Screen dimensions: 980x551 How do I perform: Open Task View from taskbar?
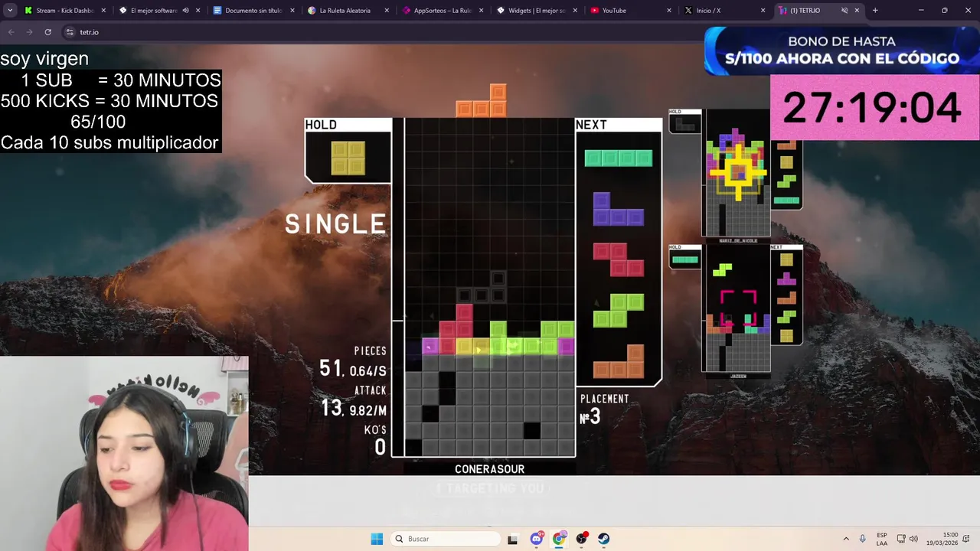coord(512,539)
